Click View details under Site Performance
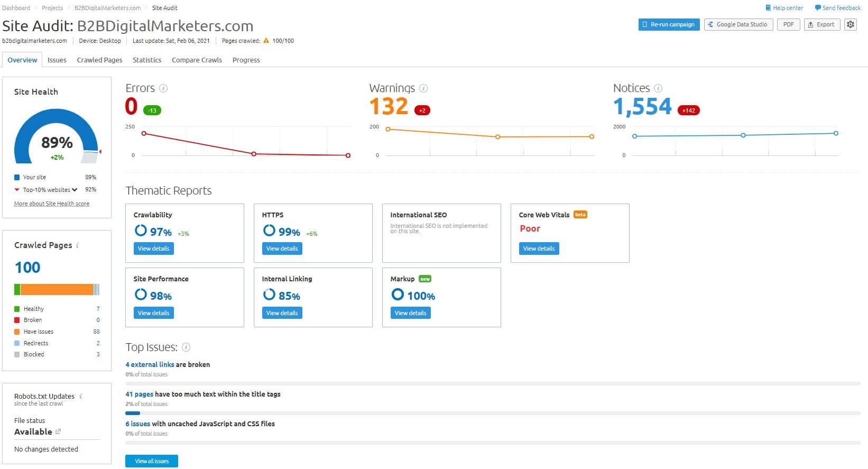The width and height of the screenshot is (868, 469). click(x=153, y=313)
